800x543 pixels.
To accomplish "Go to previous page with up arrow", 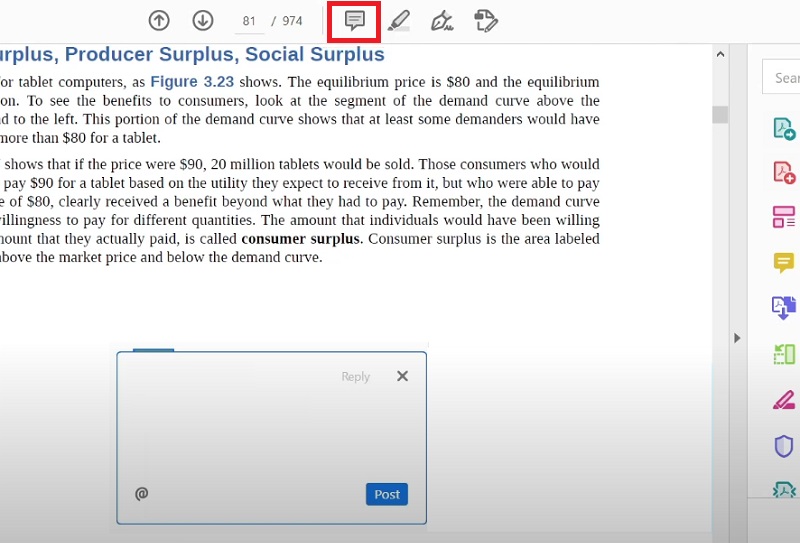I will coord(159,21).
